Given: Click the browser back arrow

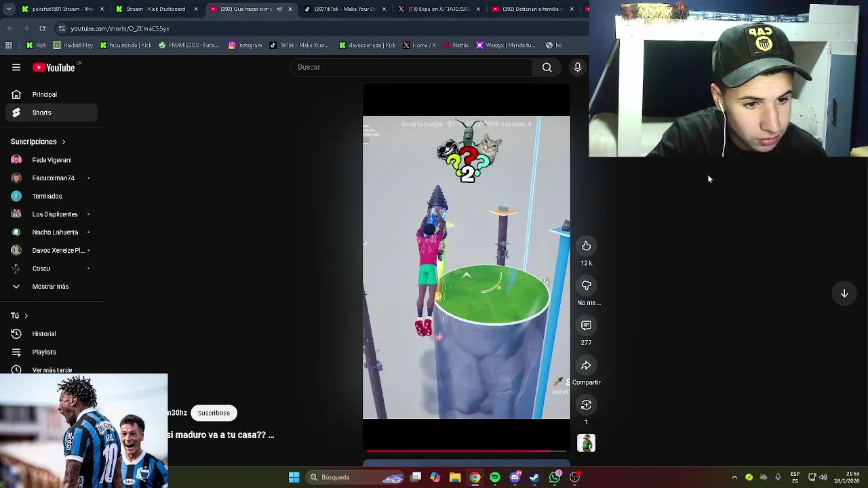Looking at the screenshot, I should tap(9, 28).
